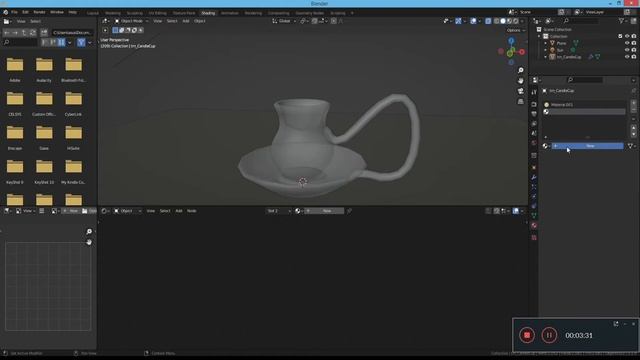Image resolution: width=640 pixels, height=360 pixels.
Task: Open the Render properties tab icon
Action: pyautogui.click(x=534, y=104)
